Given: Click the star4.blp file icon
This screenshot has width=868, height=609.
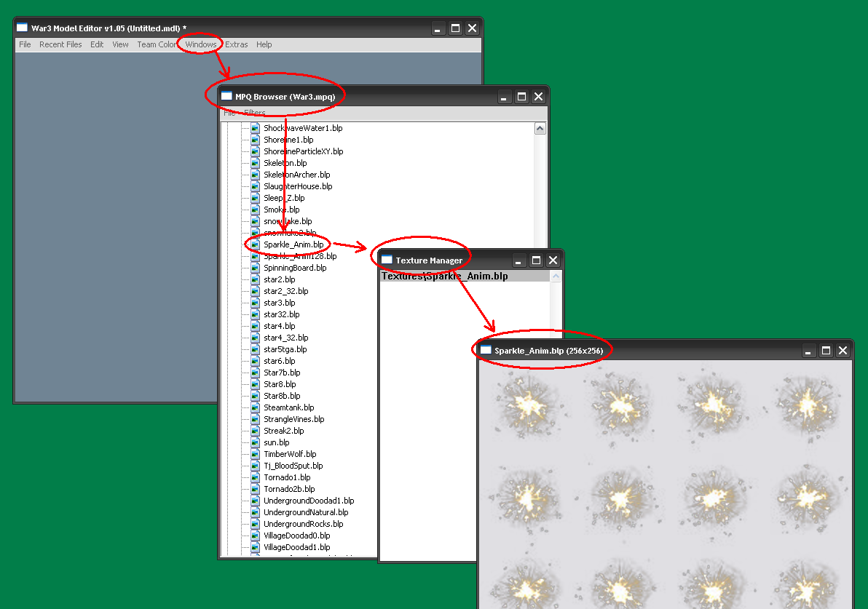Looking at the screenshot, I should tap(255, 325).
